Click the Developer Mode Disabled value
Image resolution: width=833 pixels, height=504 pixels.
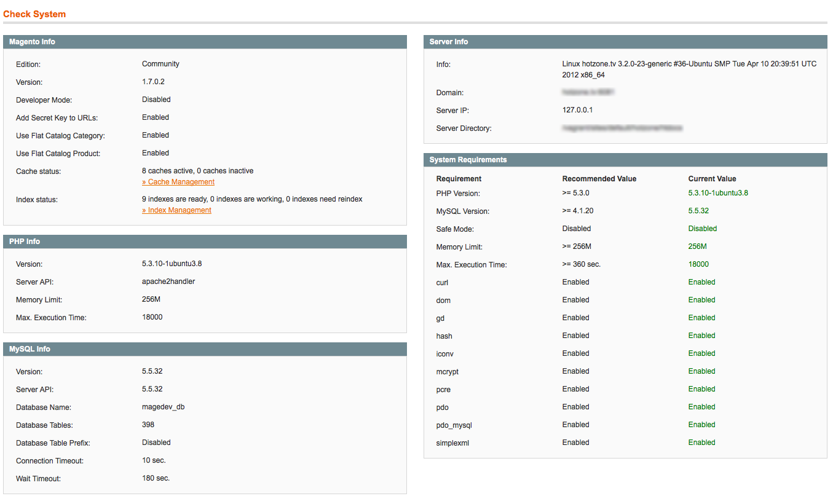(156, 100)
